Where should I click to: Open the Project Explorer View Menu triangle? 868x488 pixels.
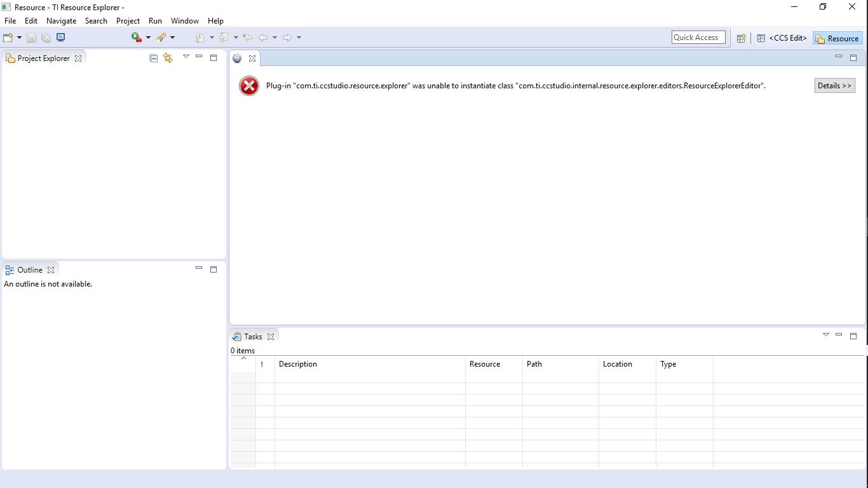pos(186,57)
